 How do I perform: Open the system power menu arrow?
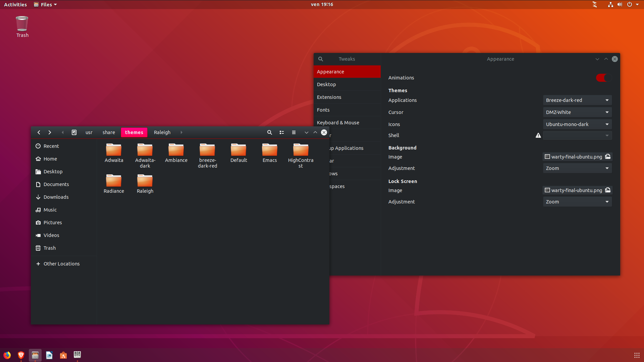tap(637, 4)
